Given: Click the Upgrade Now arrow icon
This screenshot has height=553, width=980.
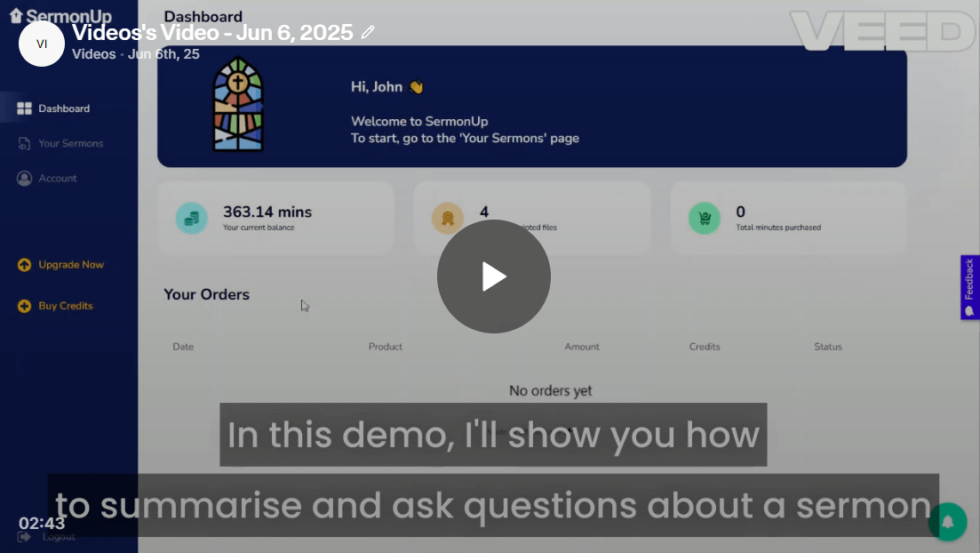Looking at the screenshot, I should (24, 265).
